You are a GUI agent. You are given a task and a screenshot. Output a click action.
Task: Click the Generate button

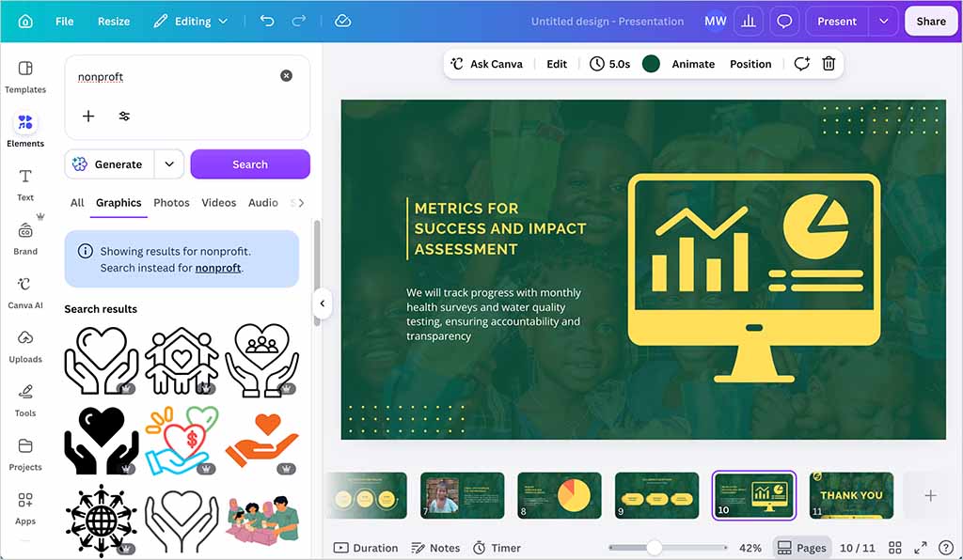click(x=109, y=163)
